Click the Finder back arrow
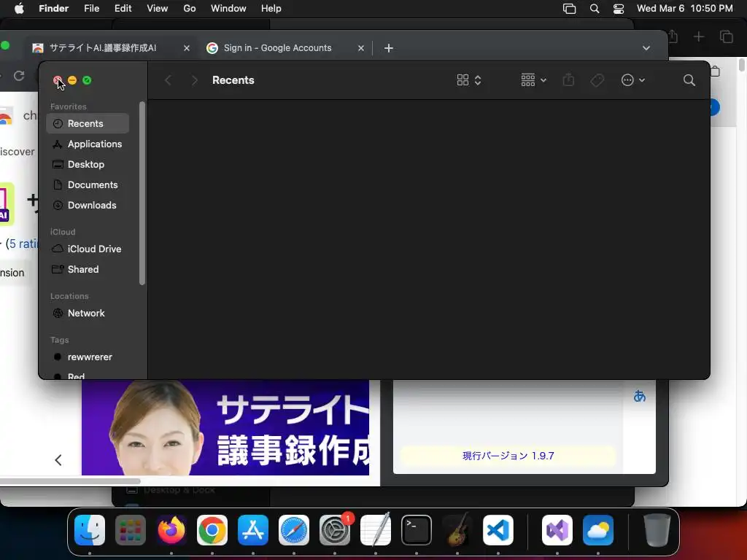747x560 pixels. tap(168, 80)
